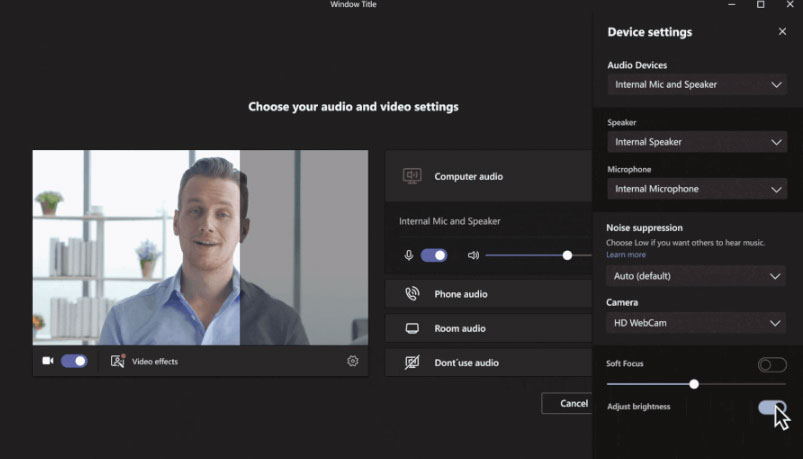
Task: Follow the Learn more link
Action: 626,255
